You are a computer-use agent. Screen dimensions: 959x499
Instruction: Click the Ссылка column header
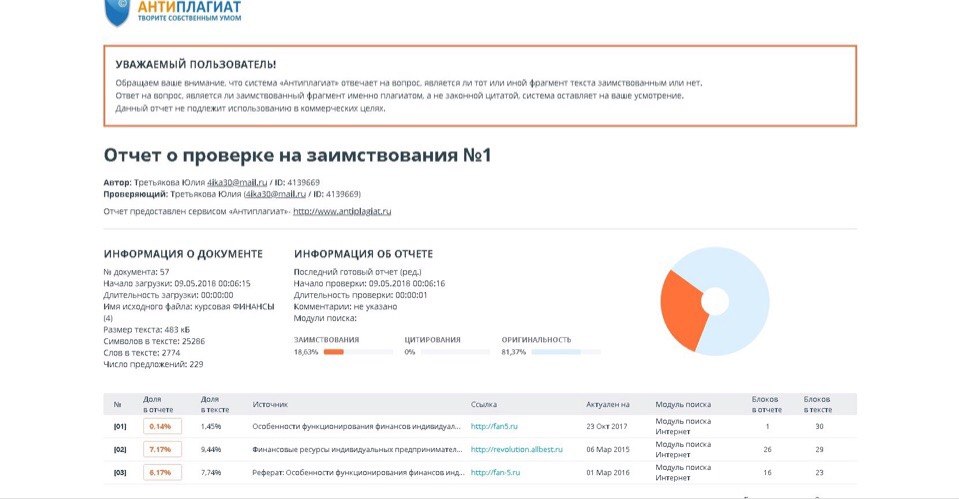tap(484, 404)
